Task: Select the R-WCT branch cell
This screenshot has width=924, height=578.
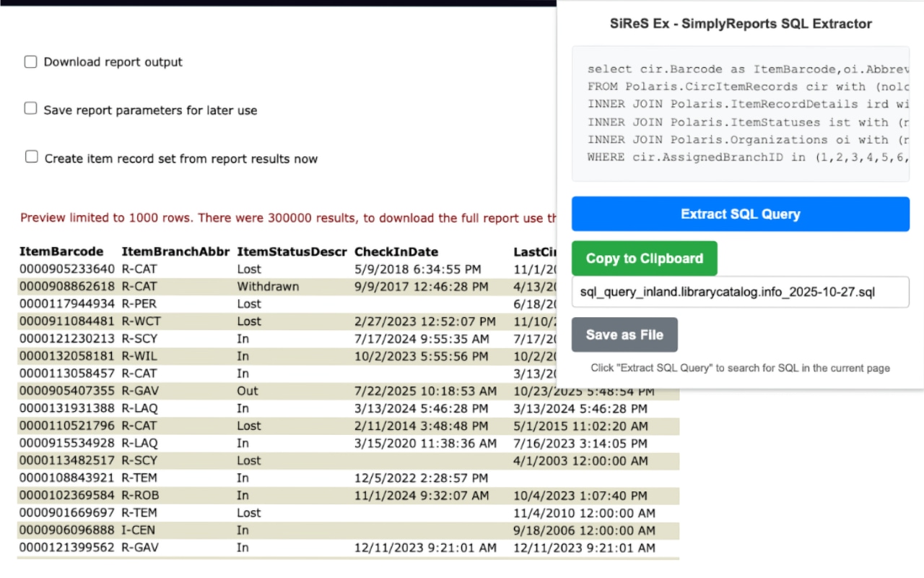Action: [x=139, y=321]
